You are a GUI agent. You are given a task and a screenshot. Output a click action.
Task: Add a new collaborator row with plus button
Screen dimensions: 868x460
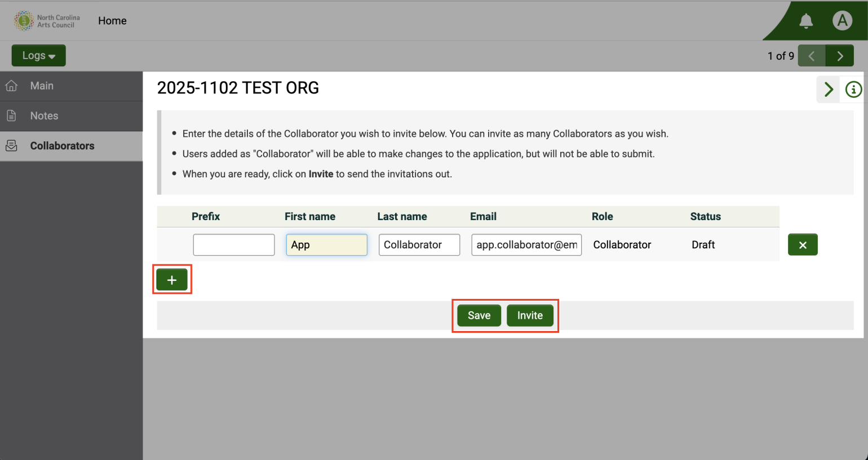(x=172, y=279)
